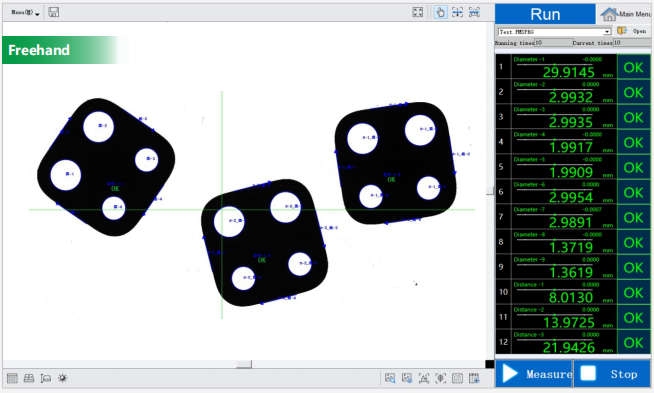Click the text recognition frame icon
This screenshot has width=654, height=393.
click(424, 378)
